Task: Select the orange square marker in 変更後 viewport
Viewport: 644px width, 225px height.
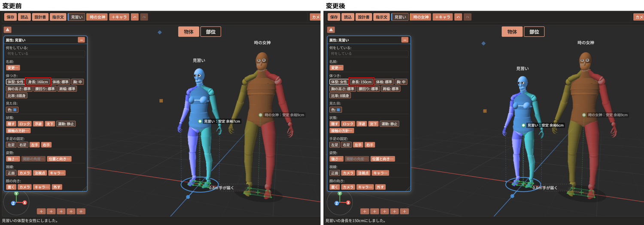Action: [485, 111]
